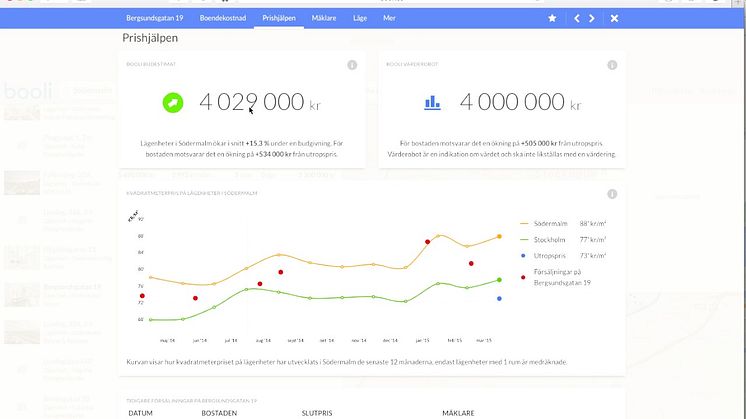Screen dimensions: 746x419
Task: Click the booli logo in background page
Action: coord(28,91)
